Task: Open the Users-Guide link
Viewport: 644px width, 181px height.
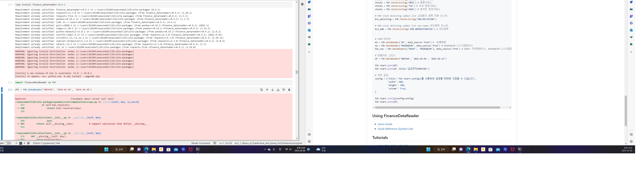Action: click(x=385, y=124)
